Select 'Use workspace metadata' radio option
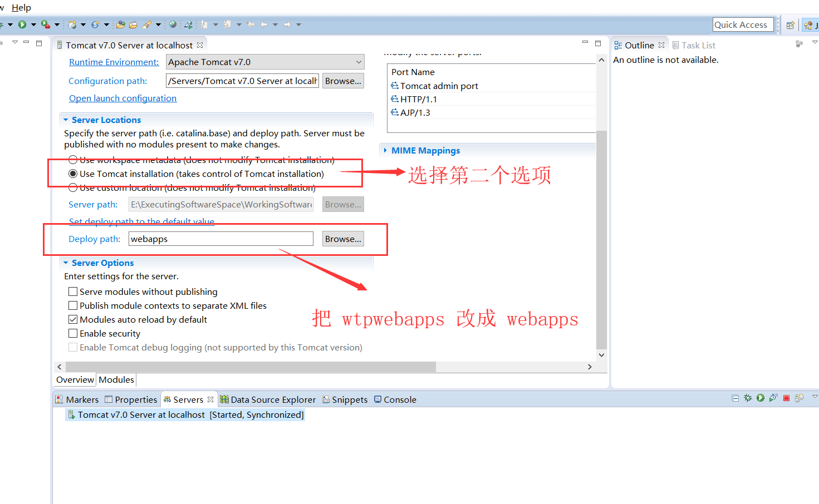The width and height of the screenshot is (819, 504). click(x=73, y=160)
